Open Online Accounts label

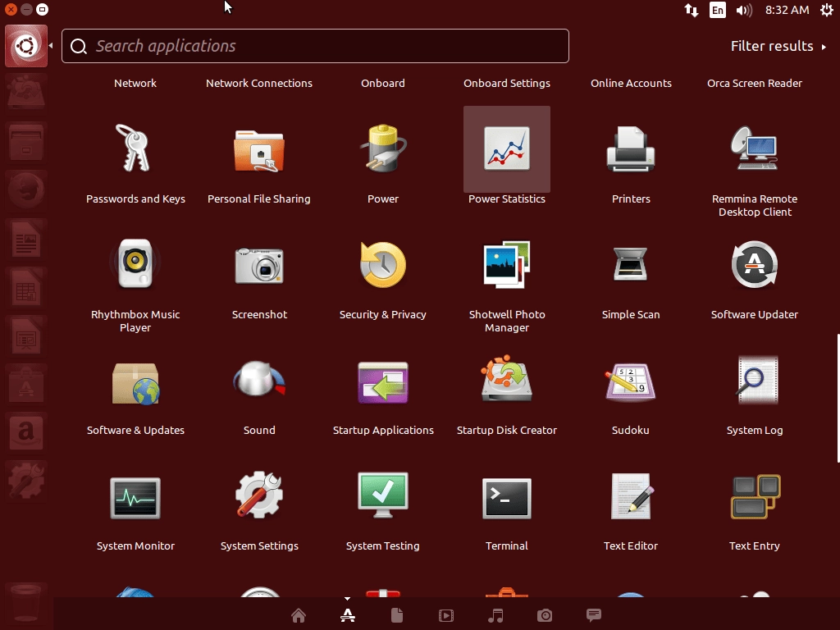click(x=631, y=83)
